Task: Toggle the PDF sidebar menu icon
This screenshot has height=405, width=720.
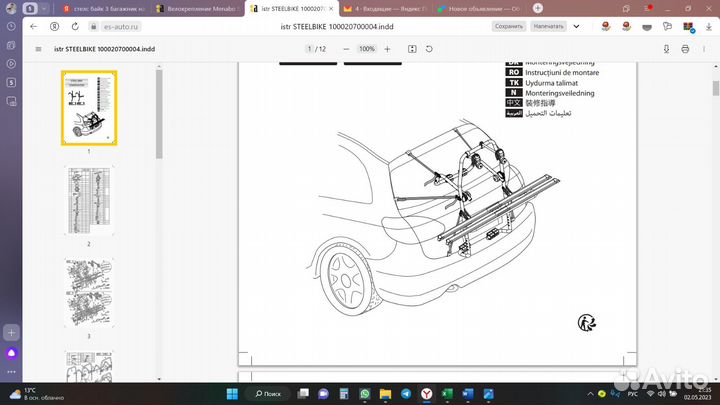Action: pos(39,48)
